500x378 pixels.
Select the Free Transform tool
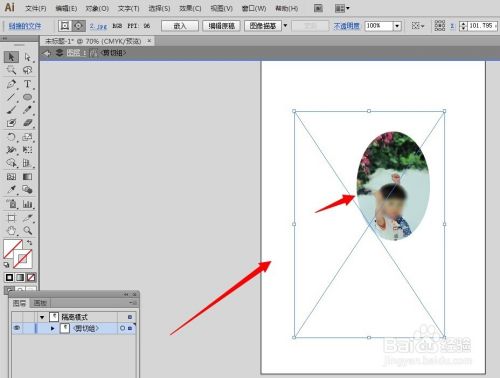28,150
